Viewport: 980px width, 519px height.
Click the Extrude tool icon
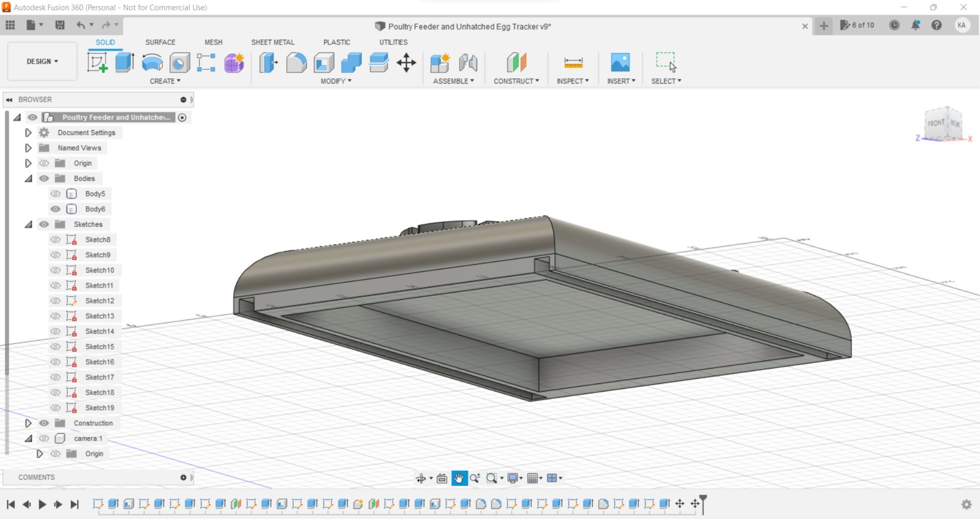coord(125,62)
